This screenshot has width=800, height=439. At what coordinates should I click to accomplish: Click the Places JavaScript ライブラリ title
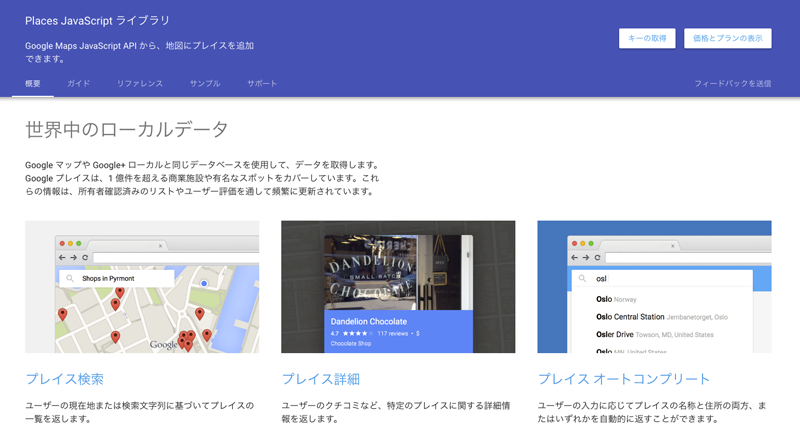tap(97, 21)
